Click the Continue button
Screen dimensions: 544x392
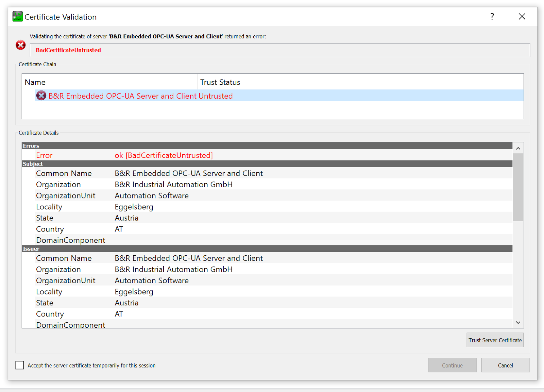pos(452,365)
